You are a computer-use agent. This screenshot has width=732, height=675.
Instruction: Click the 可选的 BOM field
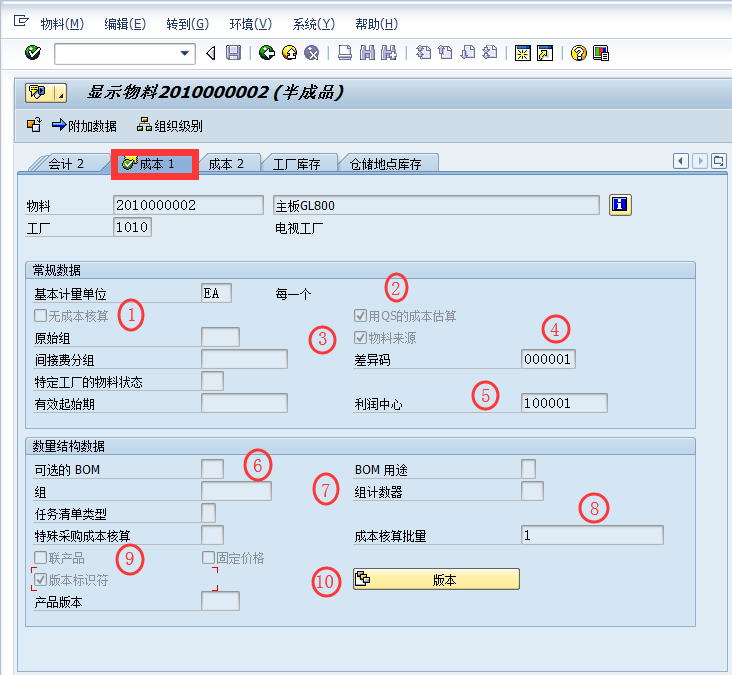point(212,469)
